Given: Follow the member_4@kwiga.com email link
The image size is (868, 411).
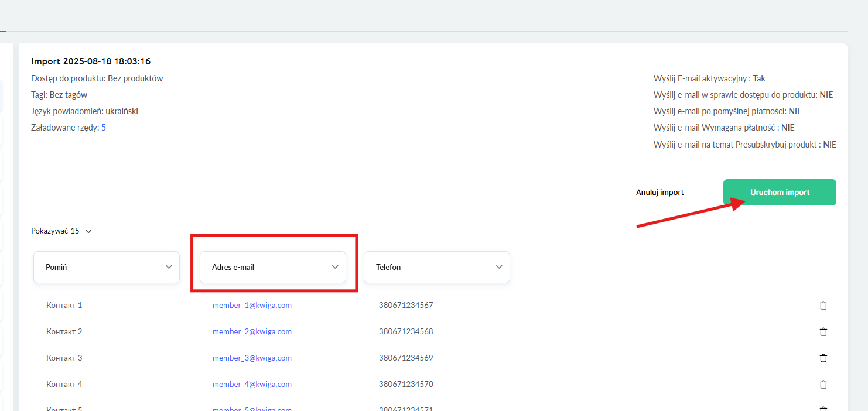Looking at the screenshot, I should coord(252,384).
